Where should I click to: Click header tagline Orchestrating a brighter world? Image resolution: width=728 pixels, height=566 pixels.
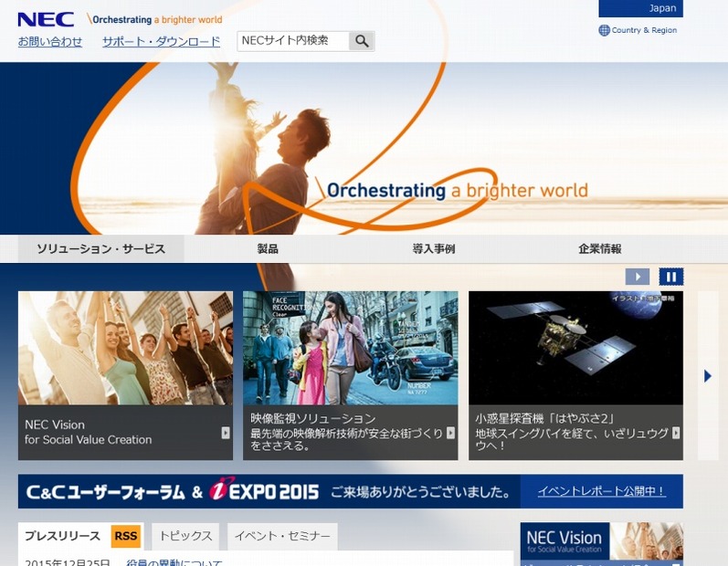(154, 19)
